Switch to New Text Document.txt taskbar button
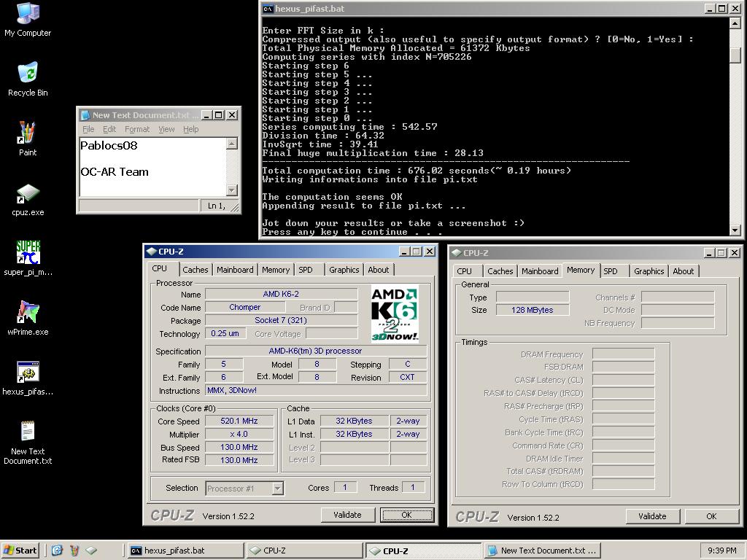 click(543, 551)
